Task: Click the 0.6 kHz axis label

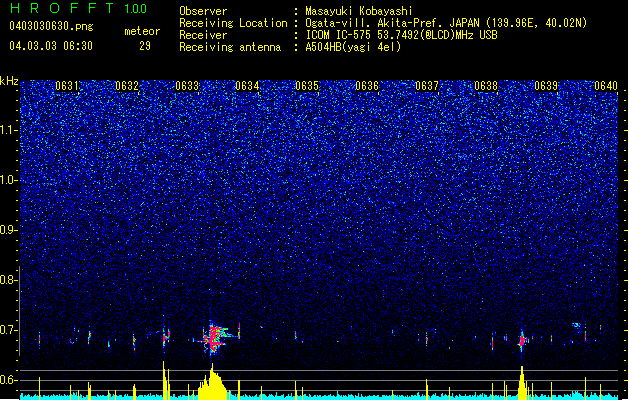Action: [8, 380]
